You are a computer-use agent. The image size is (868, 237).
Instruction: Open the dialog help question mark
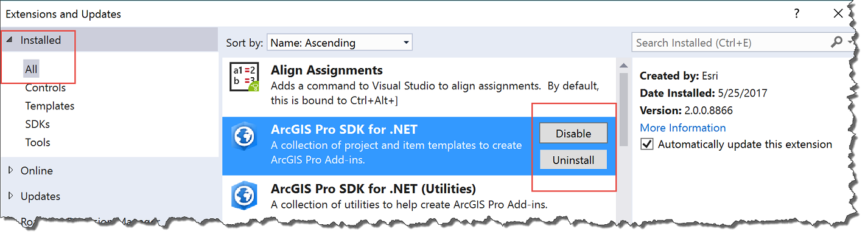(x=797, y=13)
